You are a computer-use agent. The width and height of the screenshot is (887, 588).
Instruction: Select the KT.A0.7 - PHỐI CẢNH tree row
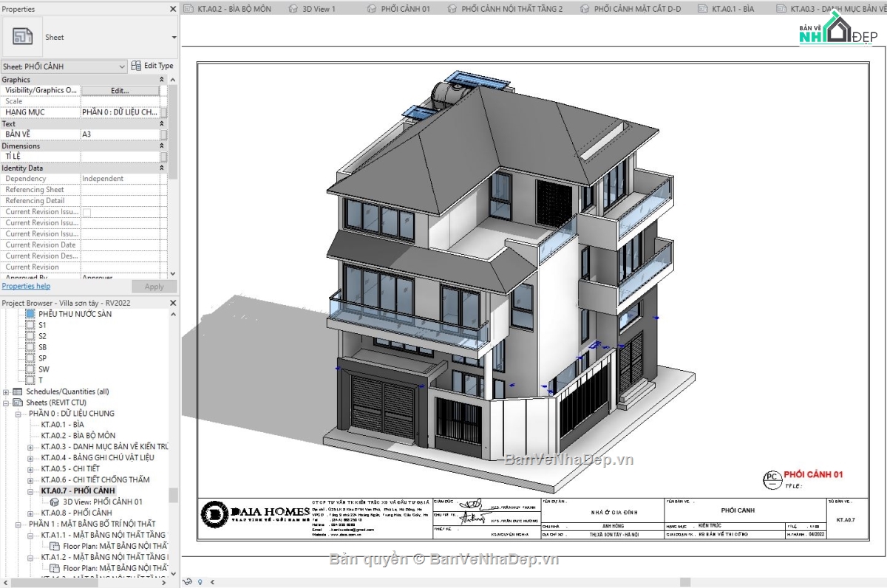[x=78, y=491]
